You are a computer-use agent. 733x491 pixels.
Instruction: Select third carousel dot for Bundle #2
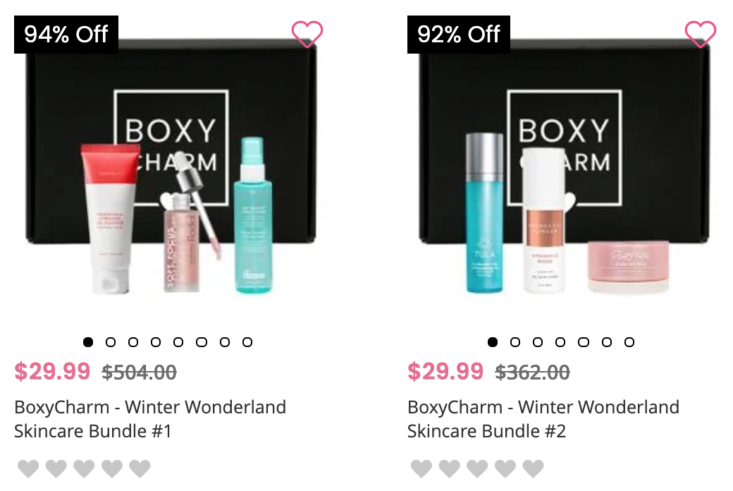coord(538,342)
